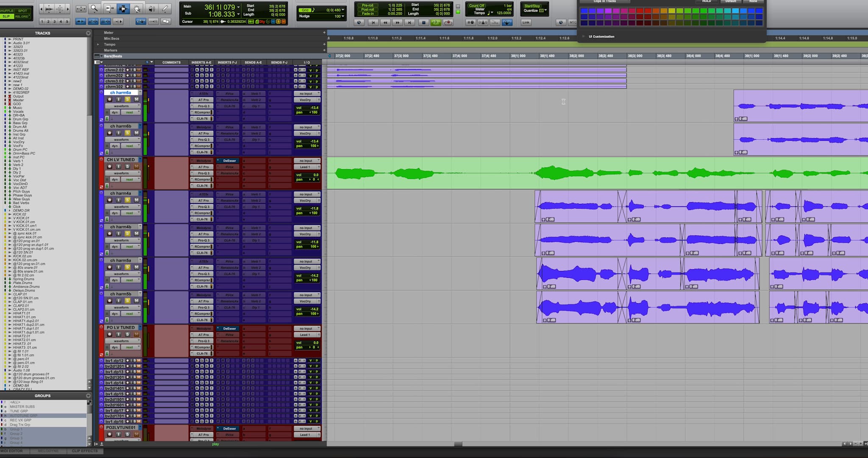Viewport: 868px width, 458px height.
Task: Select the Zoomer (magnifier) tool
Action: [94, 8]
